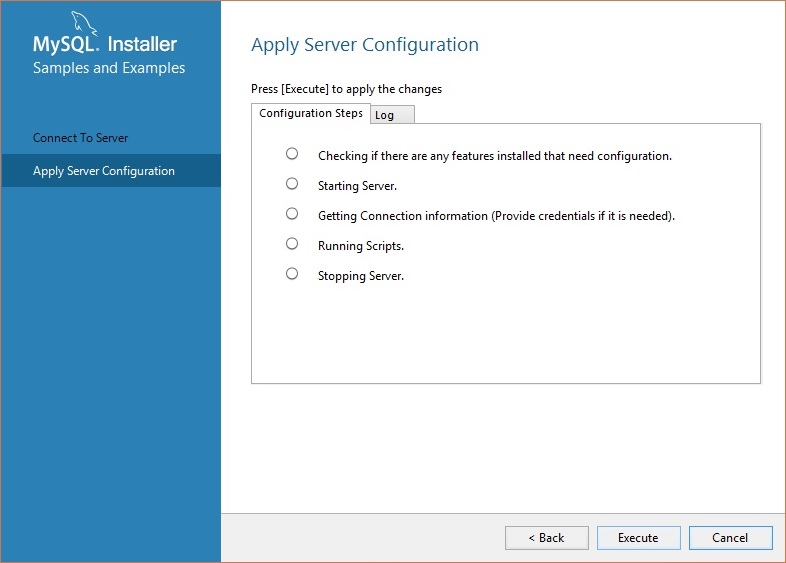Click the 'Stopping Server.' step text
The image size is (786, 563).
361,276
